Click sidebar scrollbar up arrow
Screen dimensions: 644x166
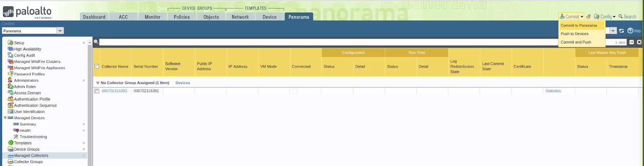click(90, 42)
